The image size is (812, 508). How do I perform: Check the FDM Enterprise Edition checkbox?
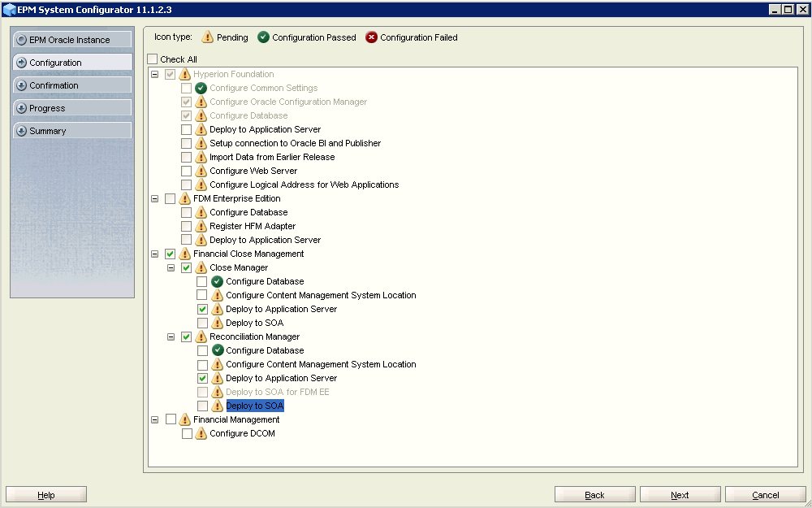tap(171, 198)
